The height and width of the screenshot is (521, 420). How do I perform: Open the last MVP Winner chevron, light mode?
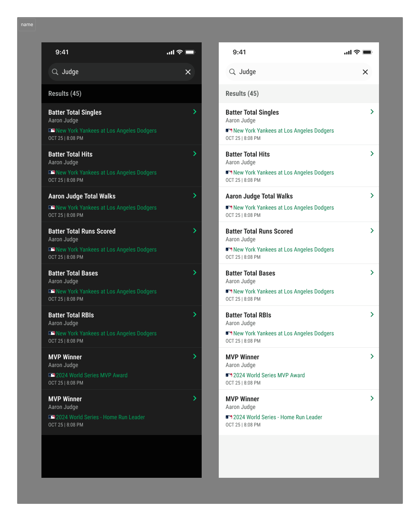tap(372, 398)
